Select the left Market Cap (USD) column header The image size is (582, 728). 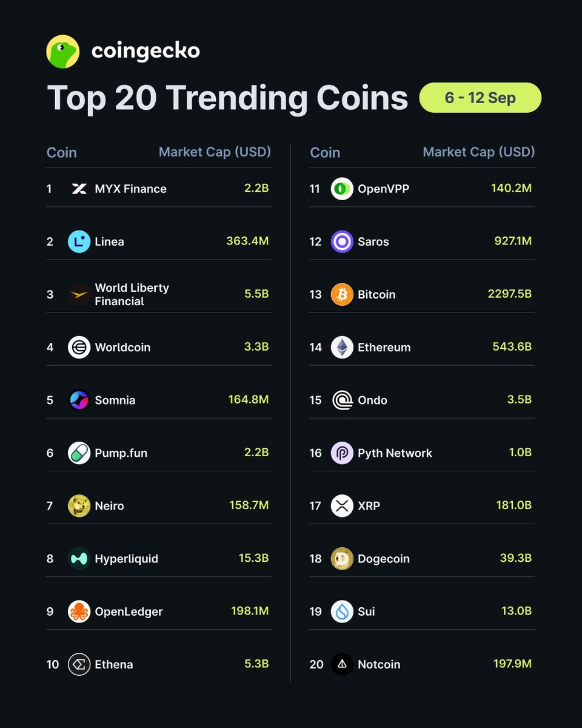tap(215, 152)
